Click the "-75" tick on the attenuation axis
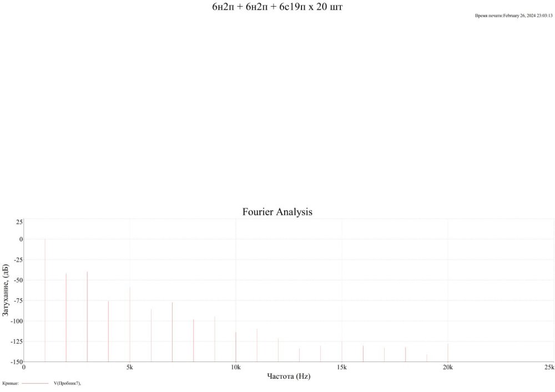This screenshot has width=555, height=392. coord(17,301)
